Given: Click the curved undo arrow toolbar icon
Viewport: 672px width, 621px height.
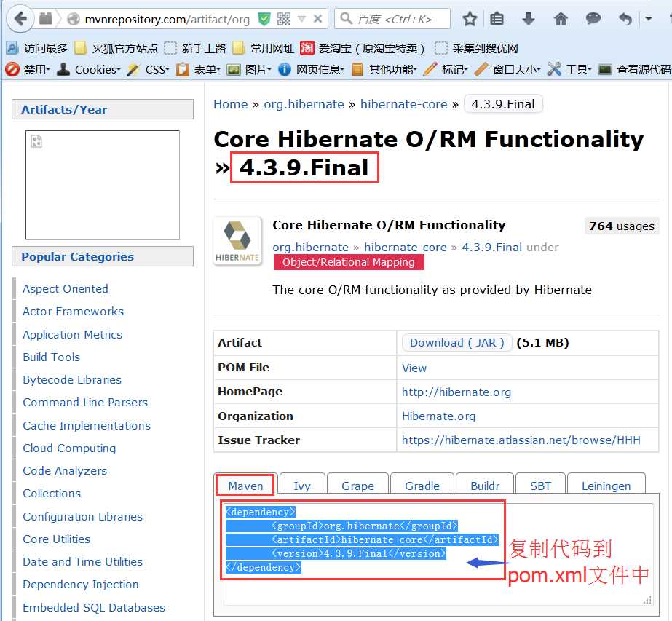Looking at the screenshot, I should 625,19.
